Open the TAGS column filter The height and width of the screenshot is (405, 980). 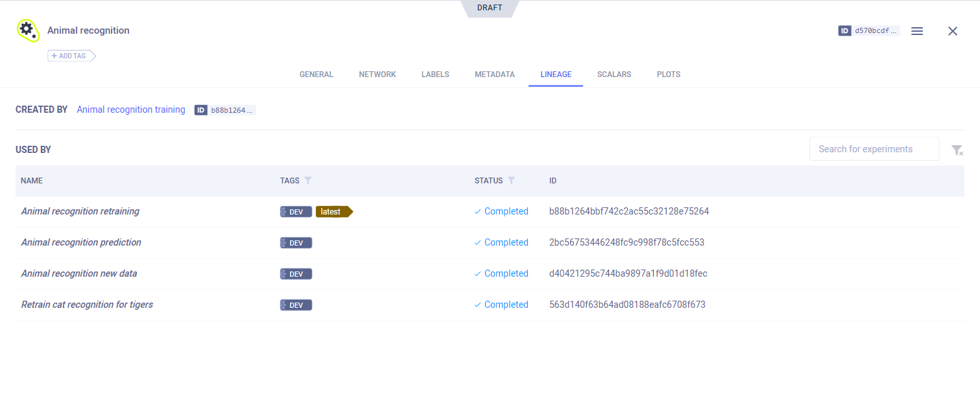pos(308,181)
